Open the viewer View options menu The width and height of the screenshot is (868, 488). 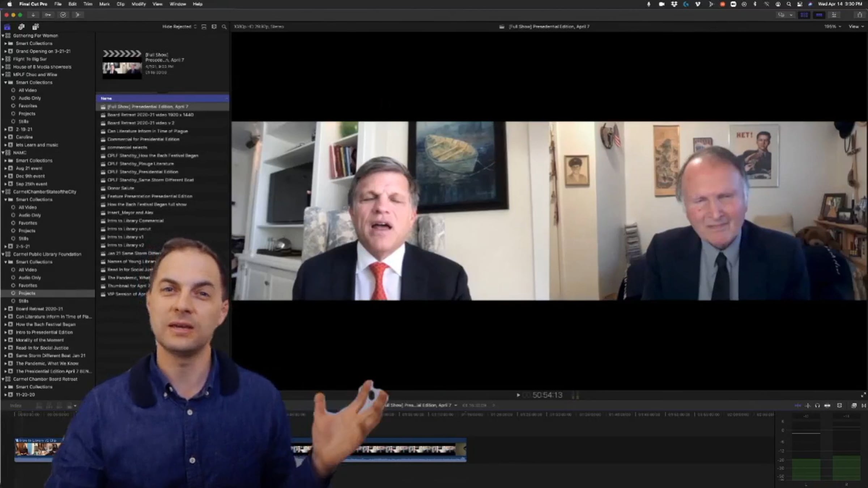(856, 27)
